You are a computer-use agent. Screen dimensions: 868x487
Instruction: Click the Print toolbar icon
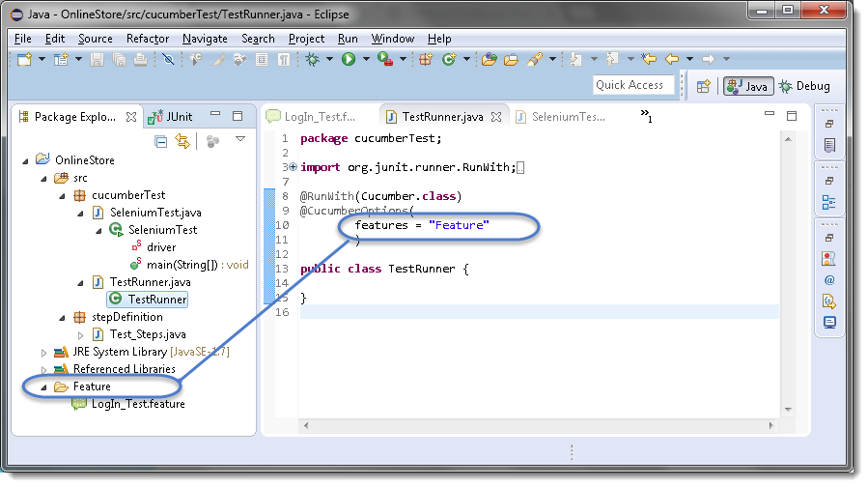[140, 59]
